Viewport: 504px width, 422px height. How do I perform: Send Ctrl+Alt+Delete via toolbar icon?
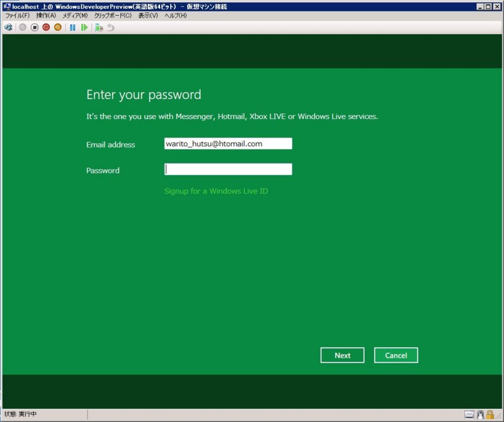pyautogui.click(x=8, y=28)
